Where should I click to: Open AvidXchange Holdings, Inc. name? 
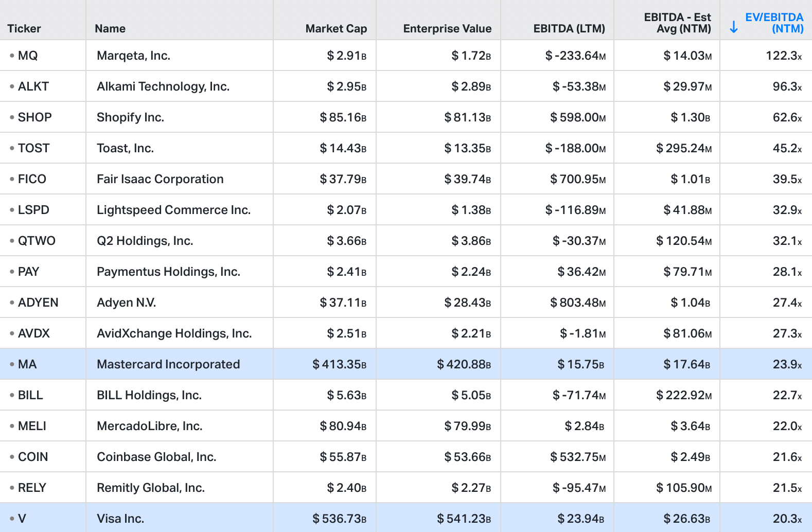tap(174, 333)
